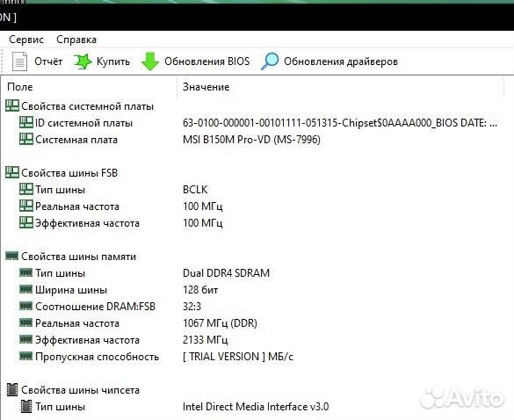Screen dimensions: 514x420
Task: Click the icon beside the BCLK bus type
Action: coord(26,189)
